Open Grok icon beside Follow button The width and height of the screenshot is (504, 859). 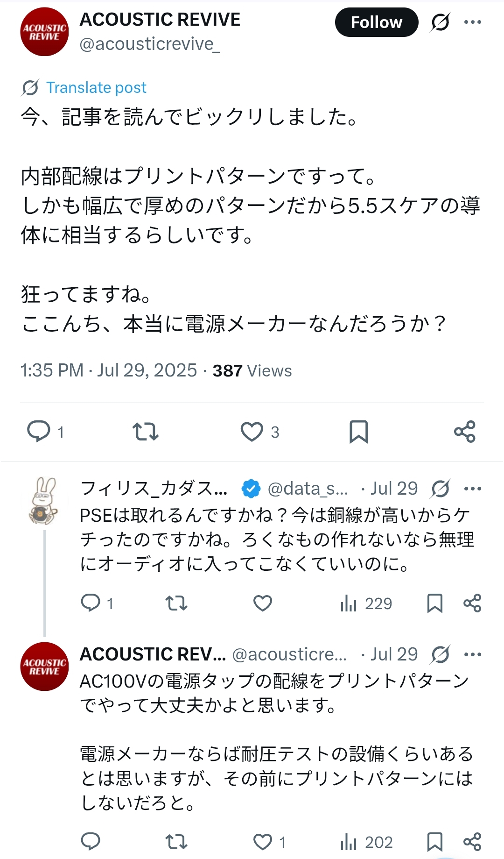point(440,22)
